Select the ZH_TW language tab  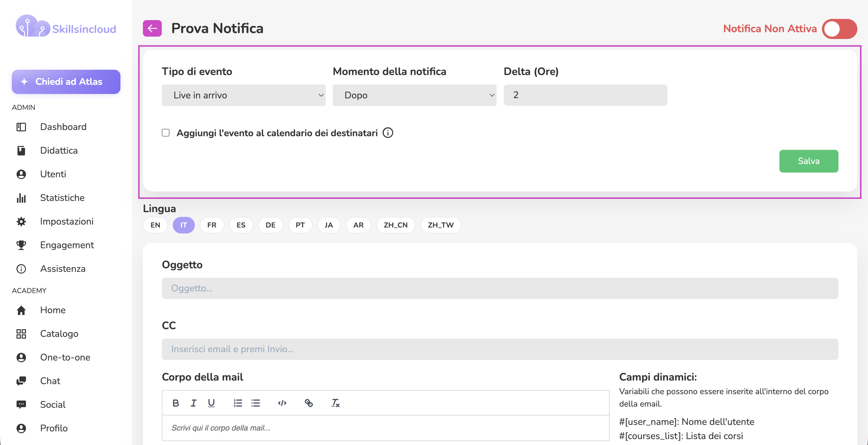441,225
